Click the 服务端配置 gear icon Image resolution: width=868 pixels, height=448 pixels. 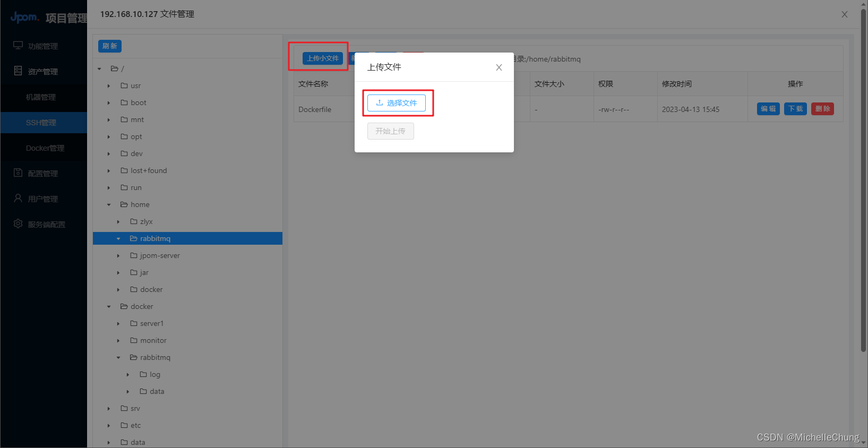18,223
